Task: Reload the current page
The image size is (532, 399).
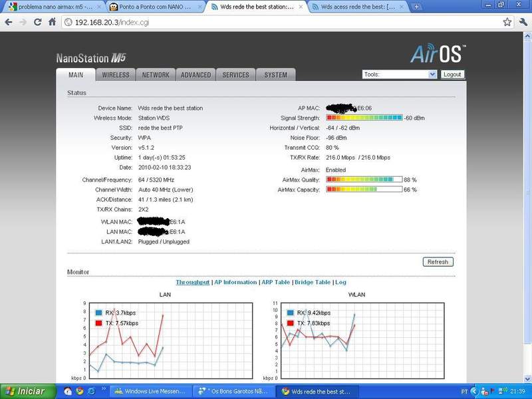Action: (x=38, y=23)
